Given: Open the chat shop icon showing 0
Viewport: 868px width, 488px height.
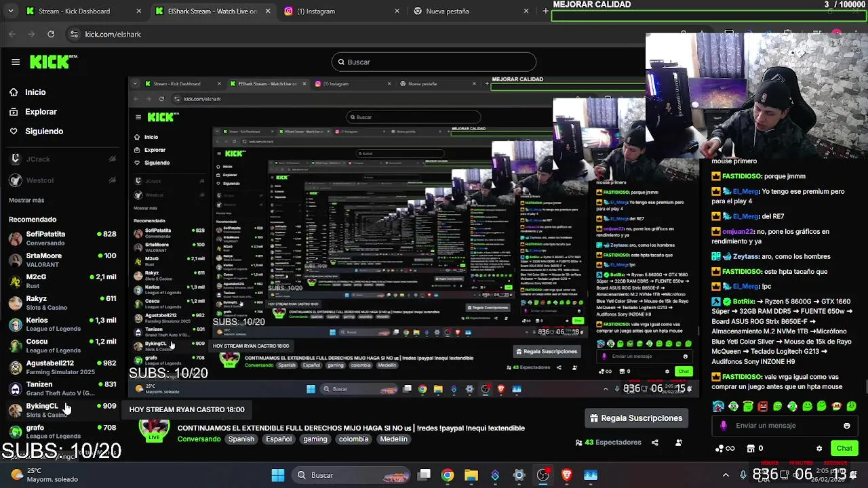Looking at the screenshot, I should pyautogui.click(x=755, y=448).
